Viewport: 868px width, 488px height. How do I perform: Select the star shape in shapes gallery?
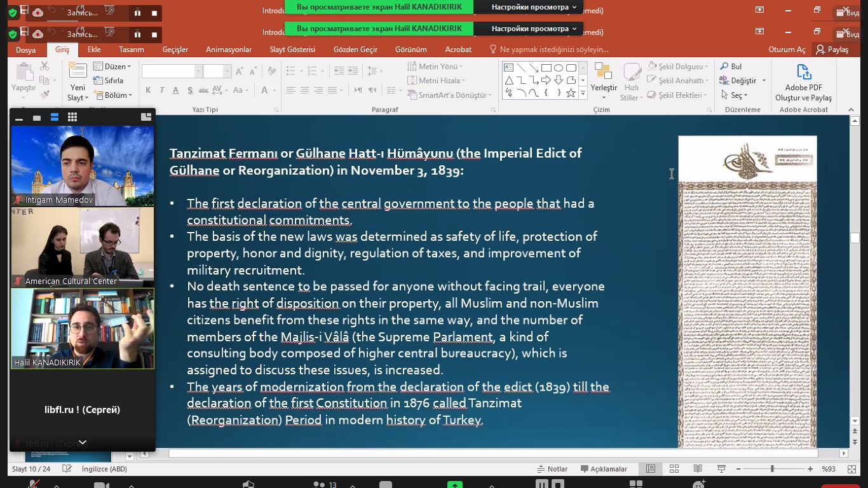(x=571, y=93)
